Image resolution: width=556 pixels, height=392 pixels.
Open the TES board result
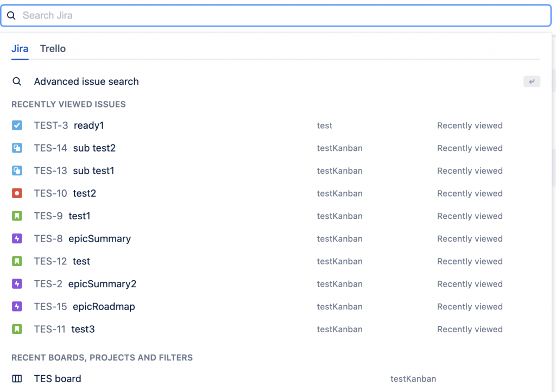point(58,379)
